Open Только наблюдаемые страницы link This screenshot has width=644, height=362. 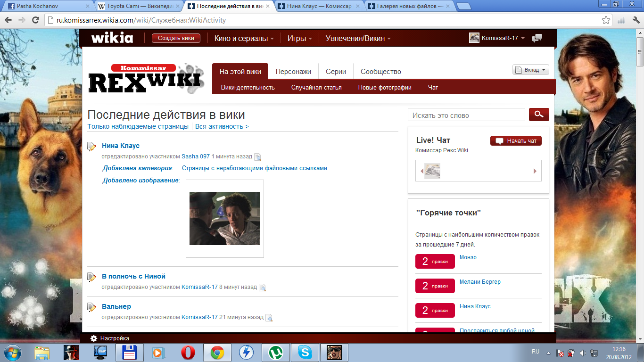coord(138,126)
